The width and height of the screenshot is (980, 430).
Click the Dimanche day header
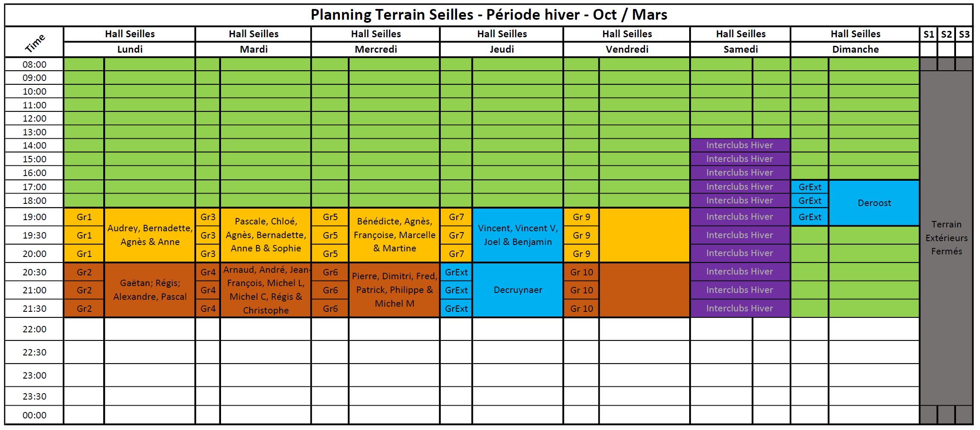point(855,49)
